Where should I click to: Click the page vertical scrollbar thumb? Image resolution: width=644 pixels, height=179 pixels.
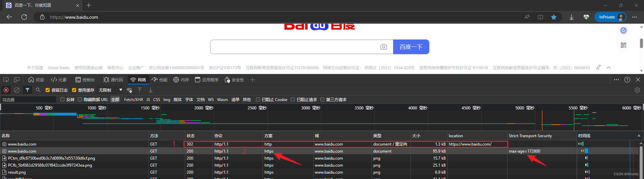[x=641, y=43]
